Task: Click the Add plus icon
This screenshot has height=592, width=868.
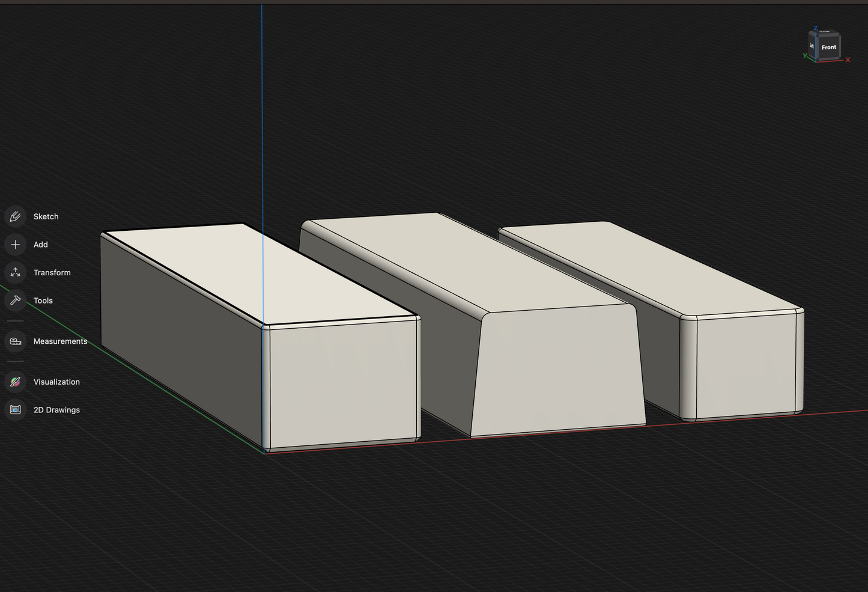Action: coord(16,245)
